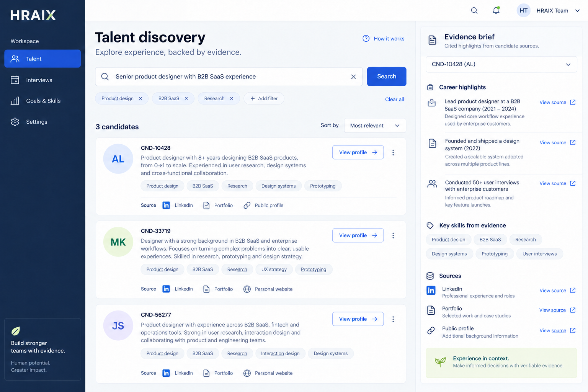Open Personal website for CND-33719

268,289
